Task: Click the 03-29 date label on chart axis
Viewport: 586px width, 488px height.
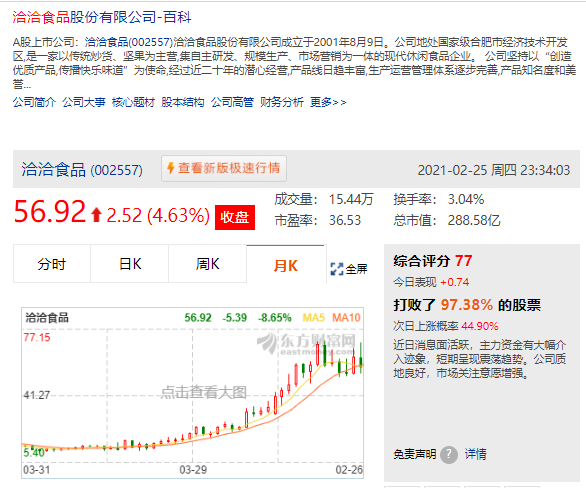Action: coord(193,470)
